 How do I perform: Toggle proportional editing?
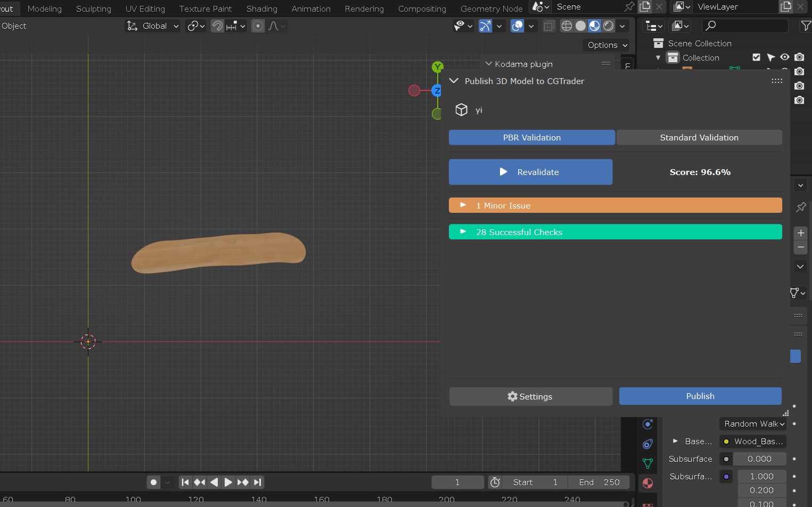(258, 26)
